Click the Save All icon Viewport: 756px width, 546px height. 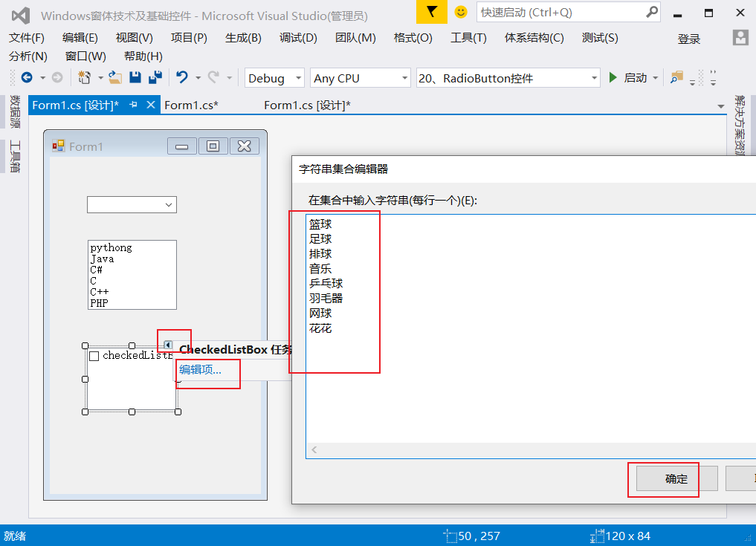coord(155,77)
